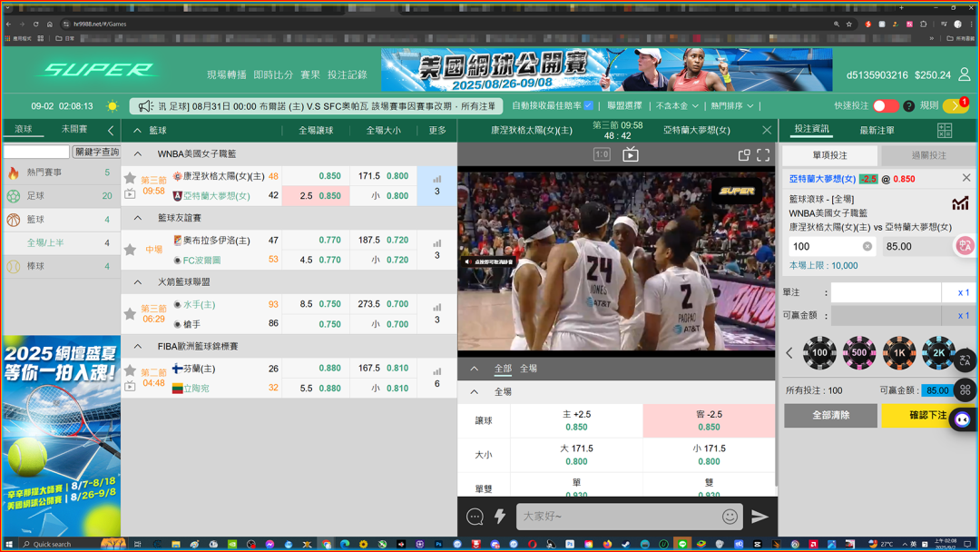This screenshot has width=980, height=552.
Task: Toggle the 快速投注 switch
Action: (x=886, y=105)
